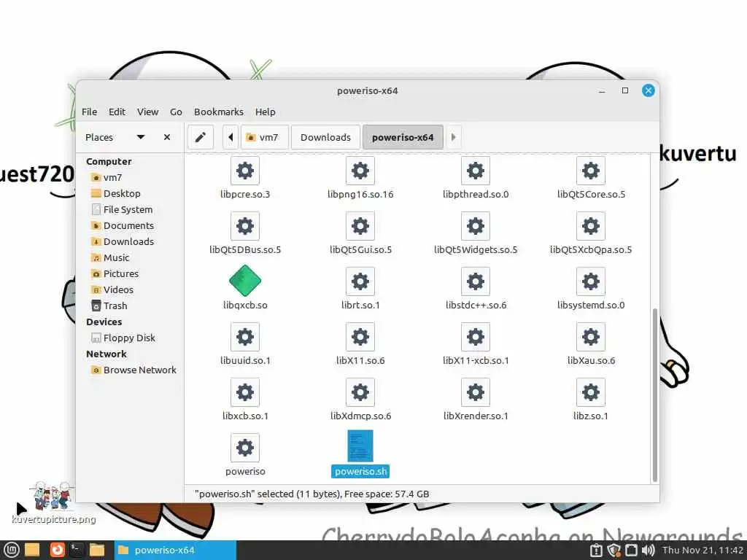
Task: Click the poweriso.sh script icon
Action: point(360,446)
